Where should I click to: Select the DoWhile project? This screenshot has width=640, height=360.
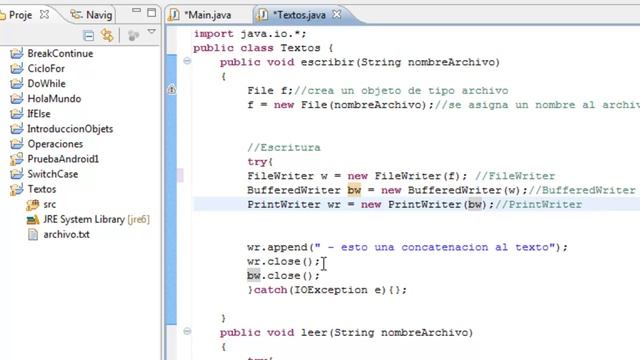click(x=46, y=84)
